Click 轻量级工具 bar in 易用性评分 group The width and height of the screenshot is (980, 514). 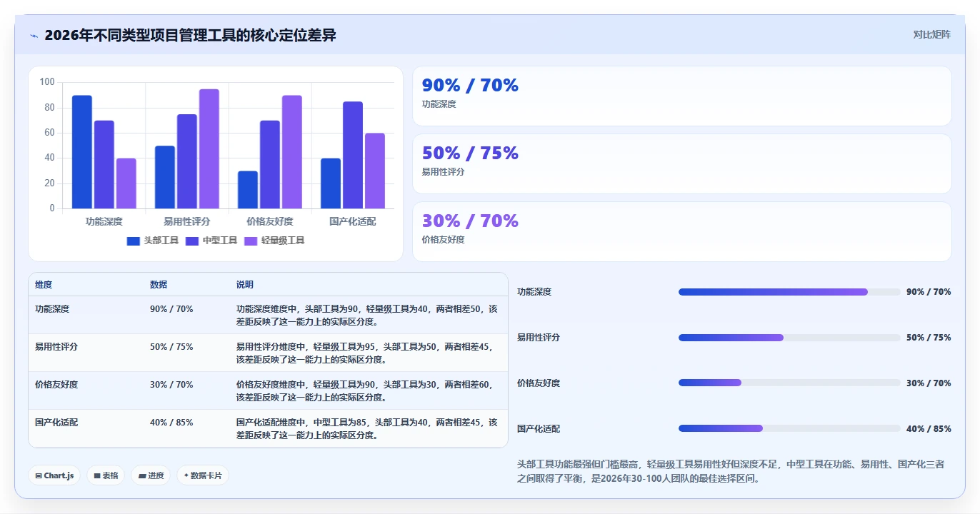click(209, 148)
